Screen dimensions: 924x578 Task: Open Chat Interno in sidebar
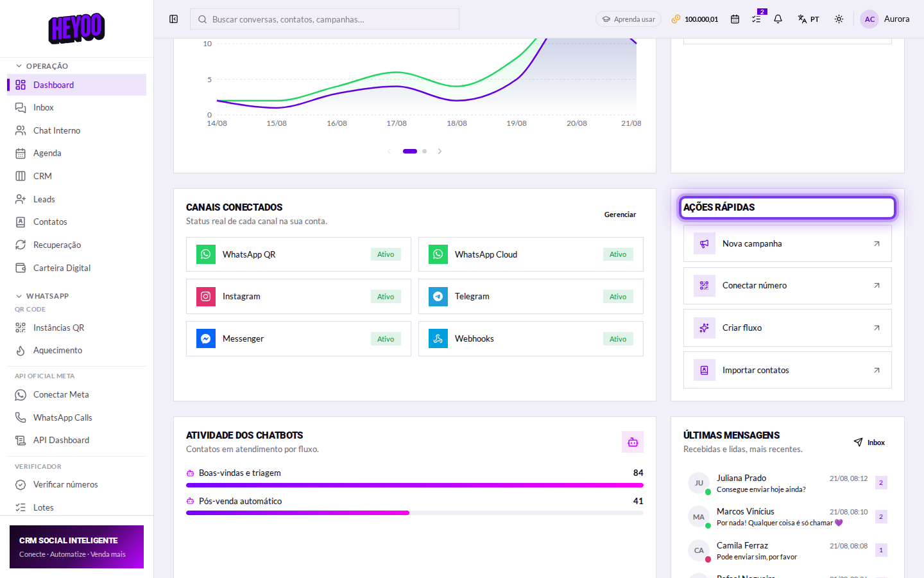(x=77, y=130)
